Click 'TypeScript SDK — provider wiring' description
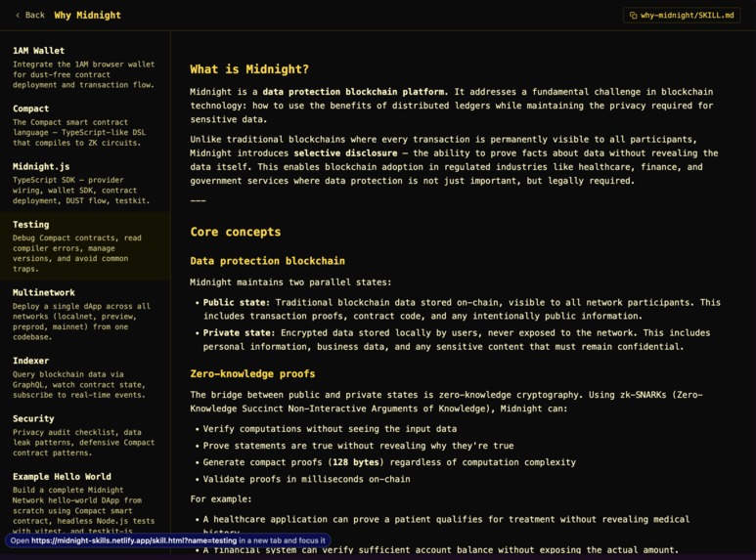 pos(81,191)
